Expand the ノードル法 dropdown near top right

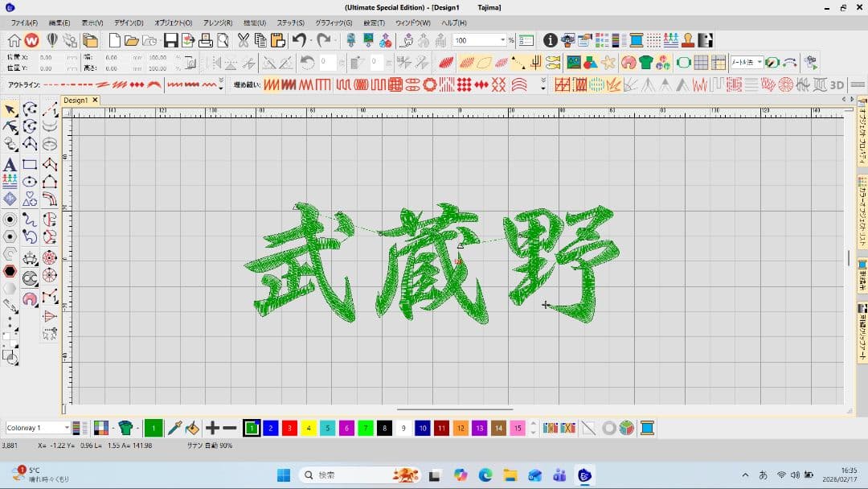coord(758,63)
